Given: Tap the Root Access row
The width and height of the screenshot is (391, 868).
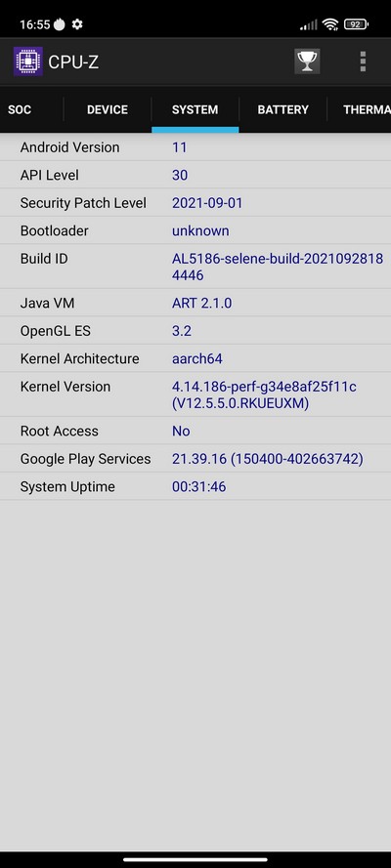Looking at the screenshot, I should tap(195, 431).
